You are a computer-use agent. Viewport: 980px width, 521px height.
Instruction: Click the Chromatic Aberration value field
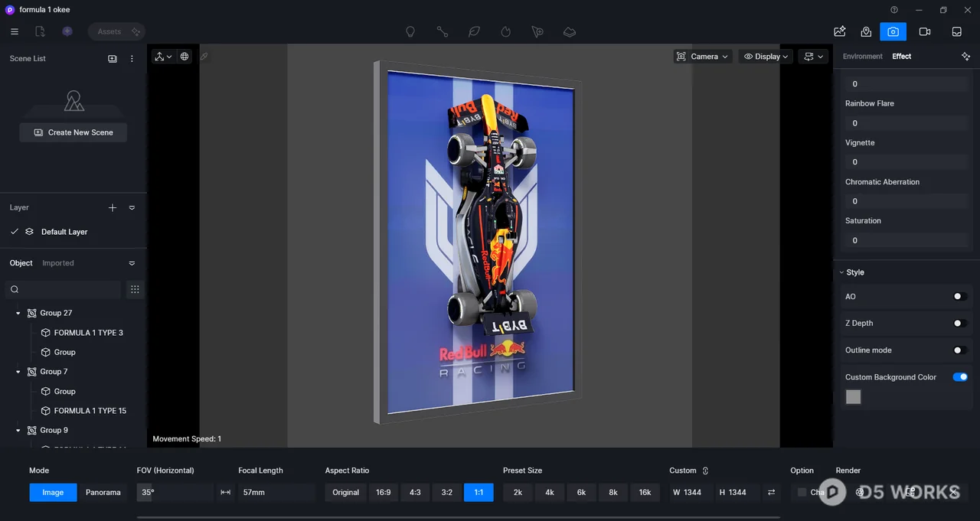[x=906, y=201]
